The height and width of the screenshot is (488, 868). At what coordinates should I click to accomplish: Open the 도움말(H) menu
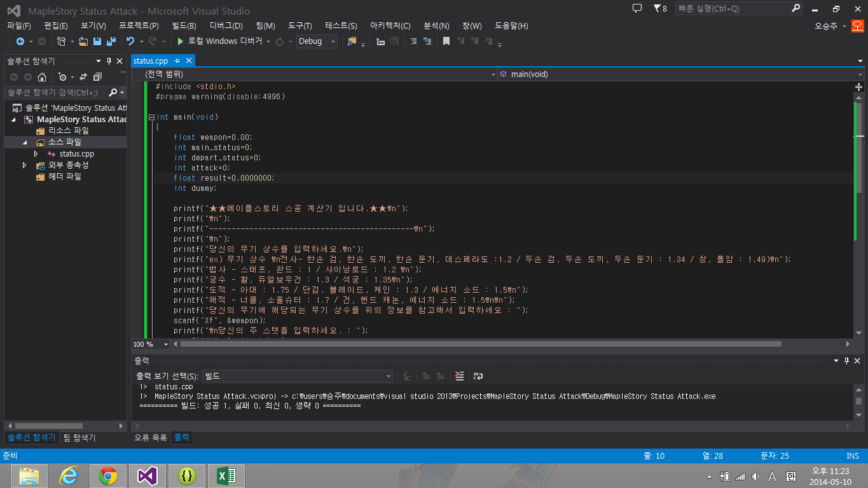pos(511,26)
